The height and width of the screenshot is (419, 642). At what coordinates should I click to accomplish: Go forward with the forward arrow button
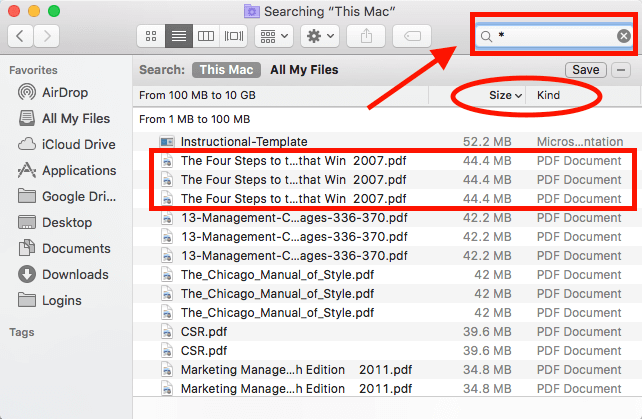point(47,36)
